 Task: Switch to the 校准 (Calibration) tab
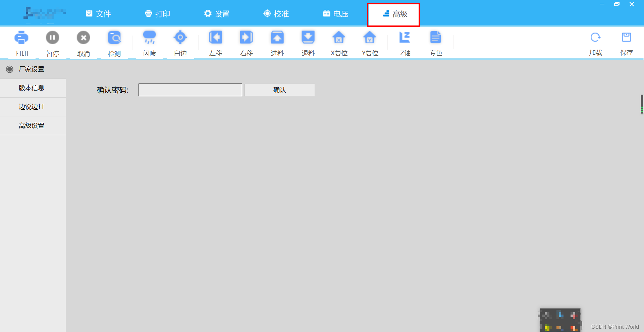click(x=276, y=14)
